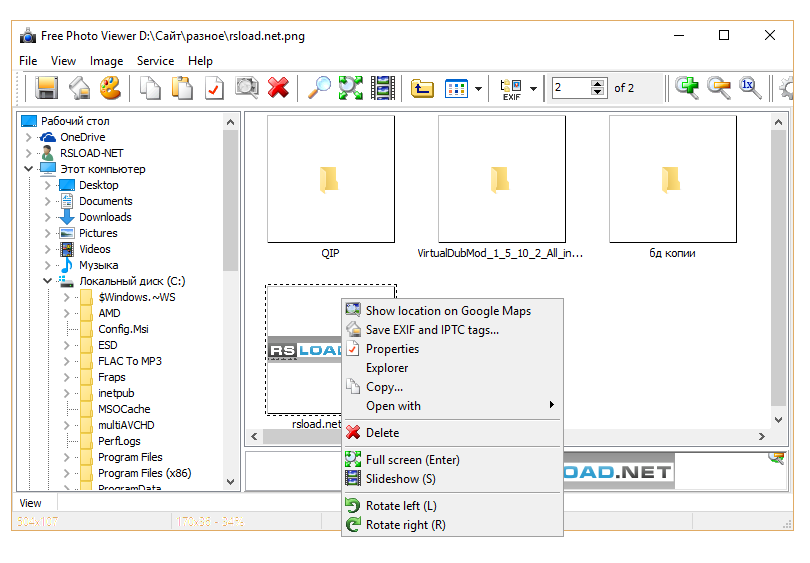The height and width of the screenshot is (563, 810).
Task: Open the Image menu
Action: 106,61
